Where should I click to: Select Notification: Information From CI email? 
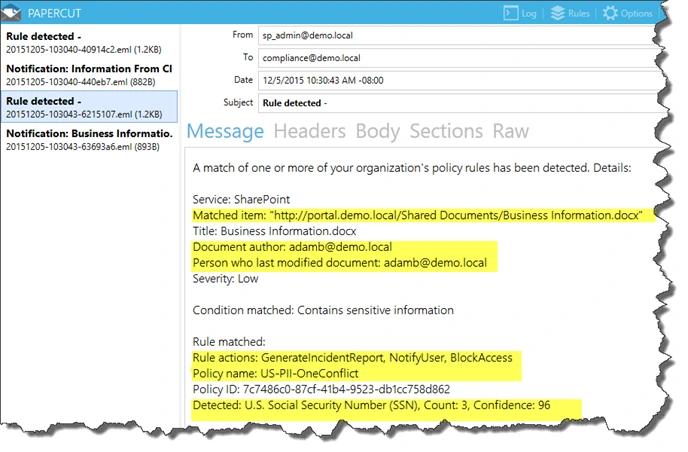click(89, 75)
